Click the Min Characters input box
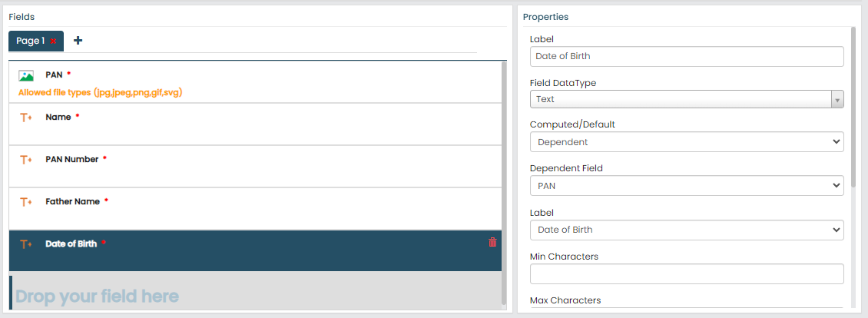Image resolution: width=868 pixels, height=318 pixels. pos(687,273)
